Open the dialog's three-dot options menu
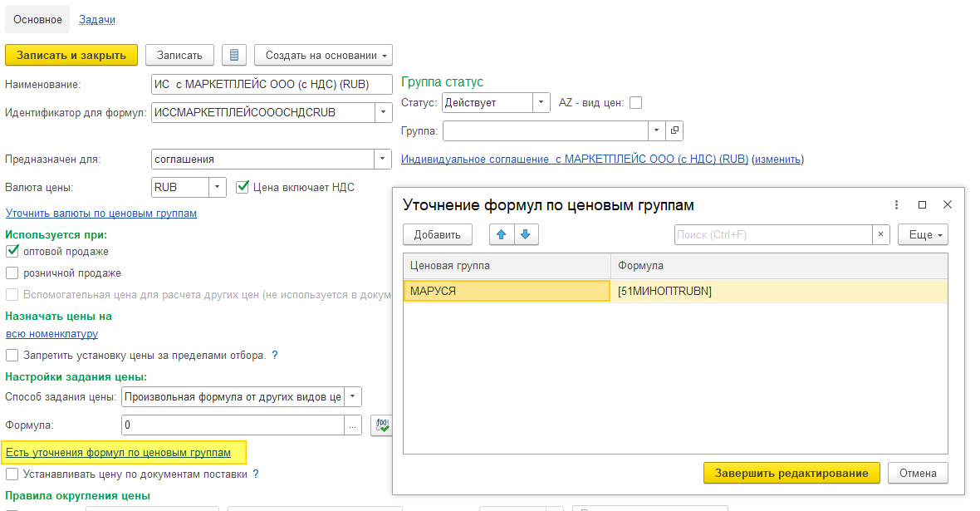Screen dimensions: 980x511 pos(896,204)
